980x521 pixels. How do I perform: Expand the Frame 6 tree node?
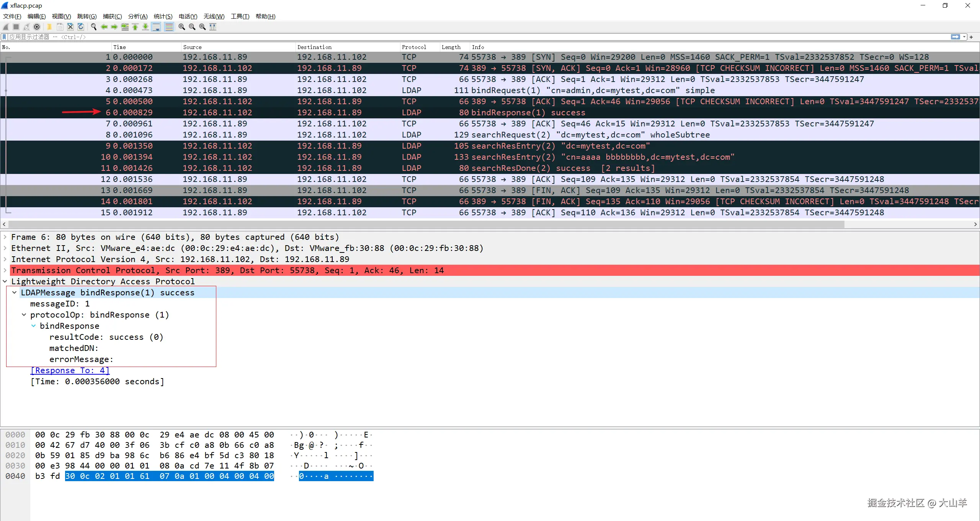[5, 237]
